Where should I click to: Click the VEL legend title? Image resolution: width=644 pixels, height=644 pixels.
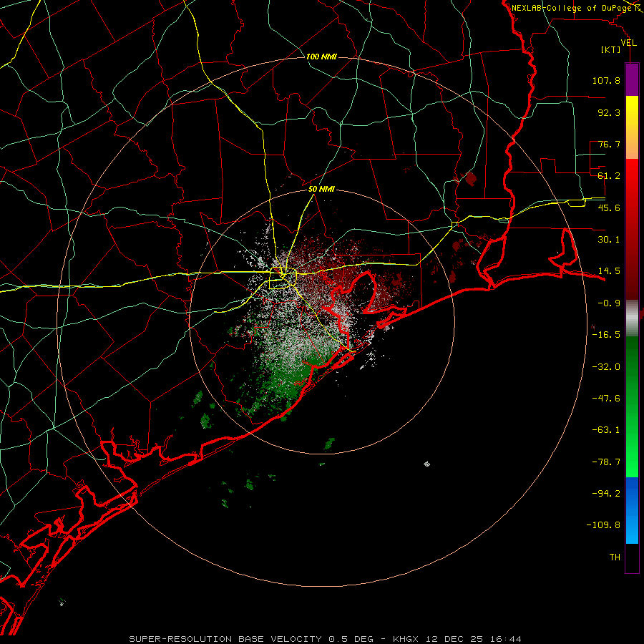[x=628, y=43]
